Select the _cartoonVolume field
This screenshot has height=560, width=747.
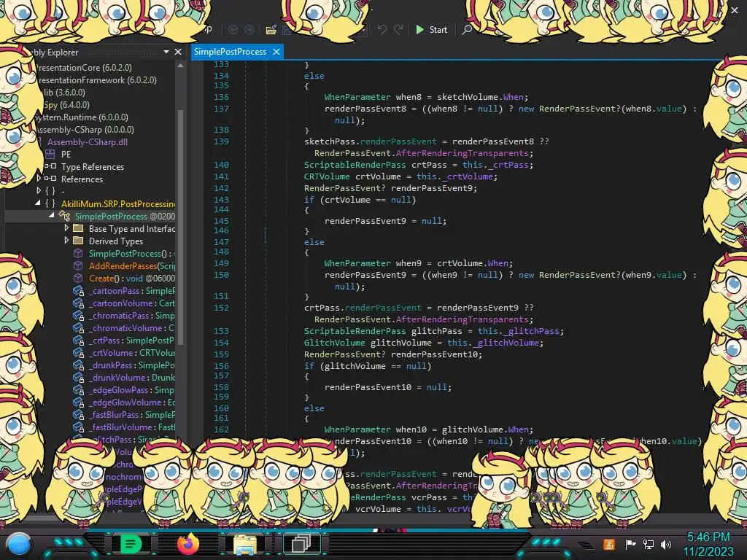pyautogui.click(x=132, y=303)
